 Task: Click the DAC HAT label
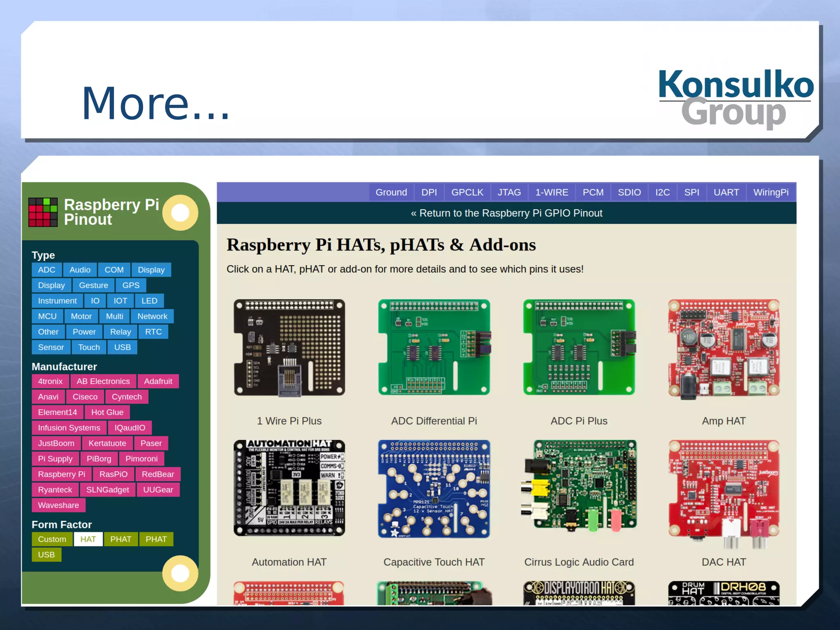point(724,562)
